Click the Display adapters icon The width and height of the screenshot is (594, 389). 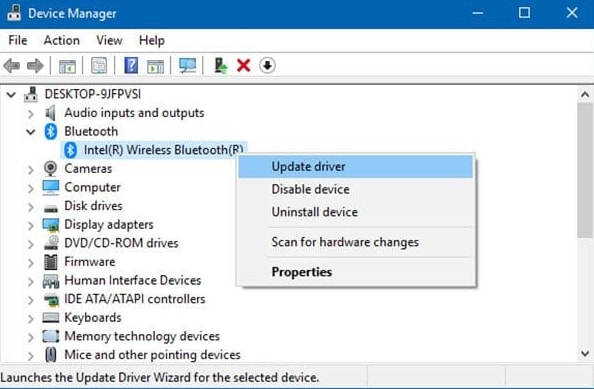[x=51, y=225]
